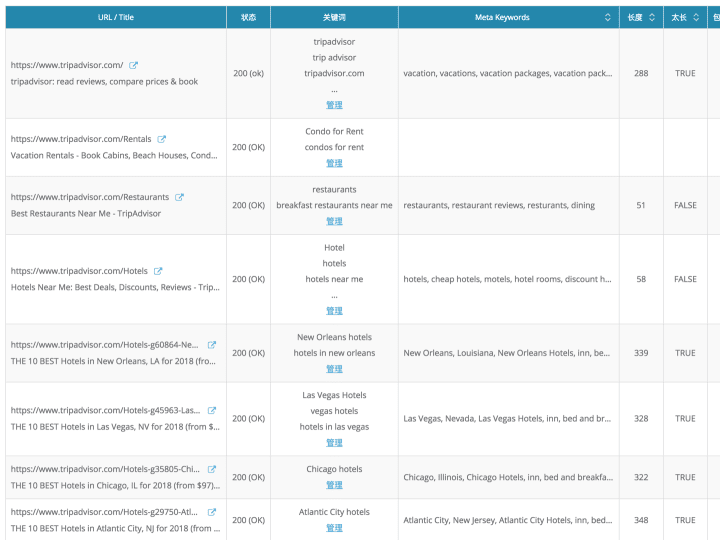Click status '200 (ok)' in homepage row
The image size is (720, 540).
[x=248, y=73]
